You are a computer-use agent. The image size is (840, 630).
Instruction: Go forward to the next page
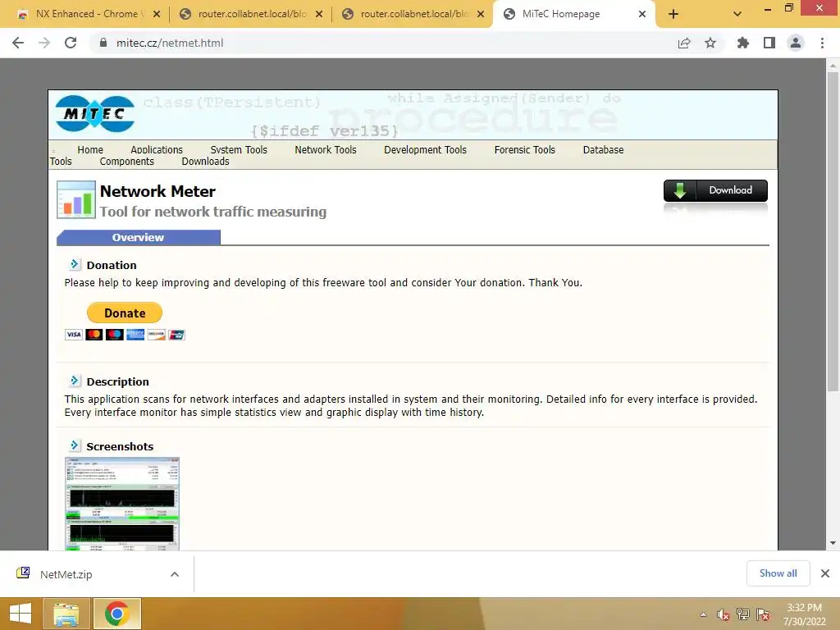tap(44, 43)
